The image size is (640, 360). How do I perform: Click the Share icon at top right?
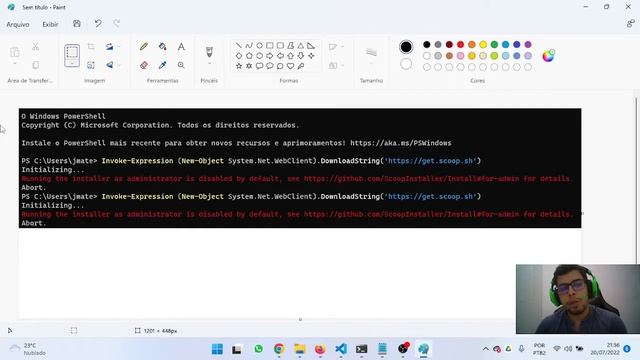click(x=630, y=24)
